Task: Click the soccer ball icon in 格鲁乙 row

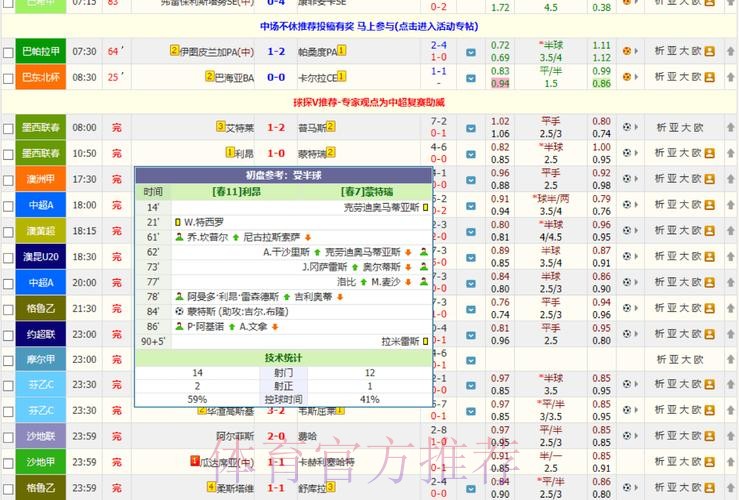Action: tap(627, 309)
